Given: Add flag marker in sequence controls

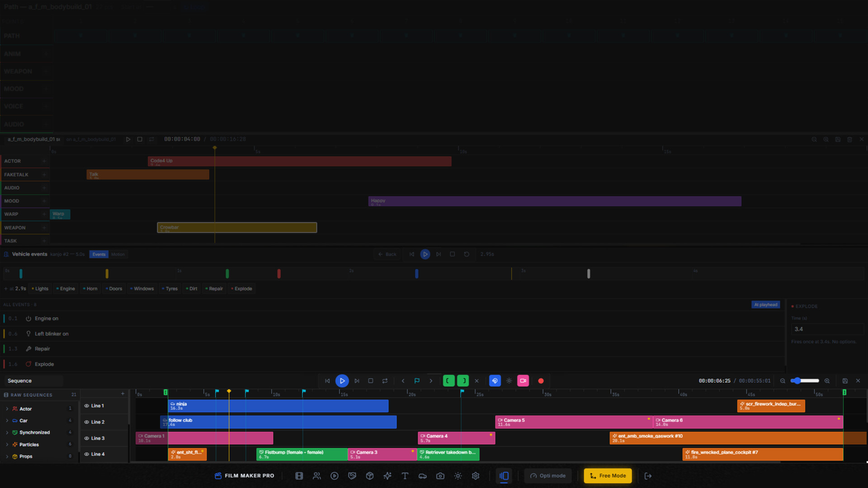Looking at the screenshot, I should pos(417,381).
